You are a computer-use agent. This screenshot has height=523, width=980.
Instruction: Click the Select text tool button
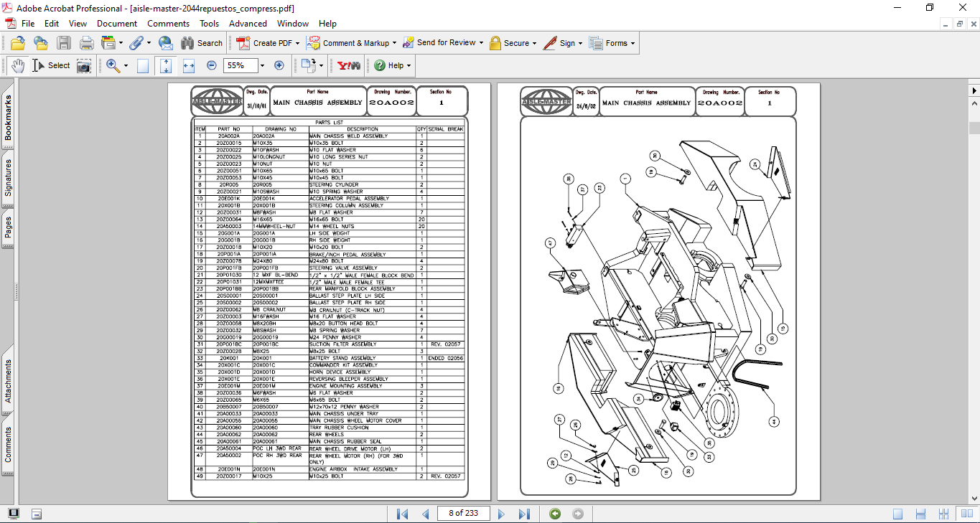[52, 65]
